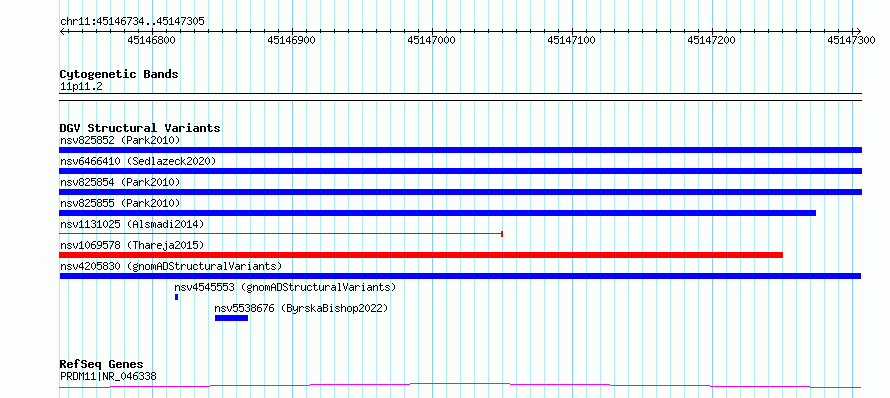Select the blue bar for nsv4205830

pos(460,276)
